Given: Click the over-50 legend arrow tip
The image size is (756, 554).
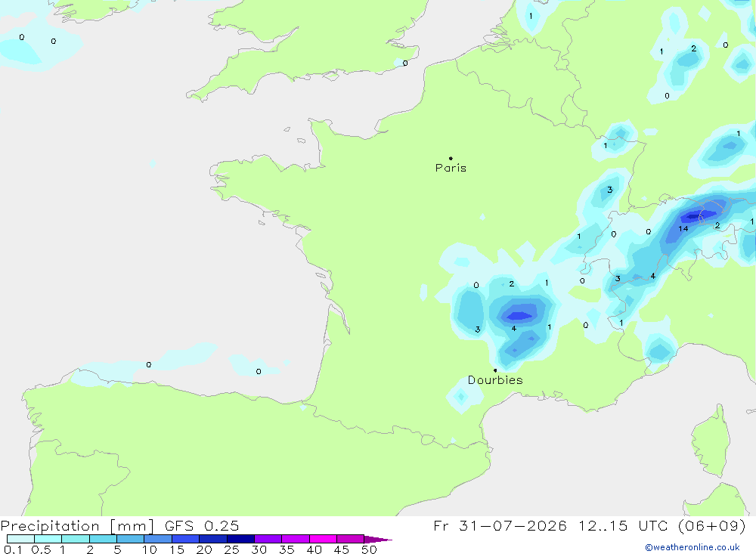Looking at the screenshot, I should point(379,540).
